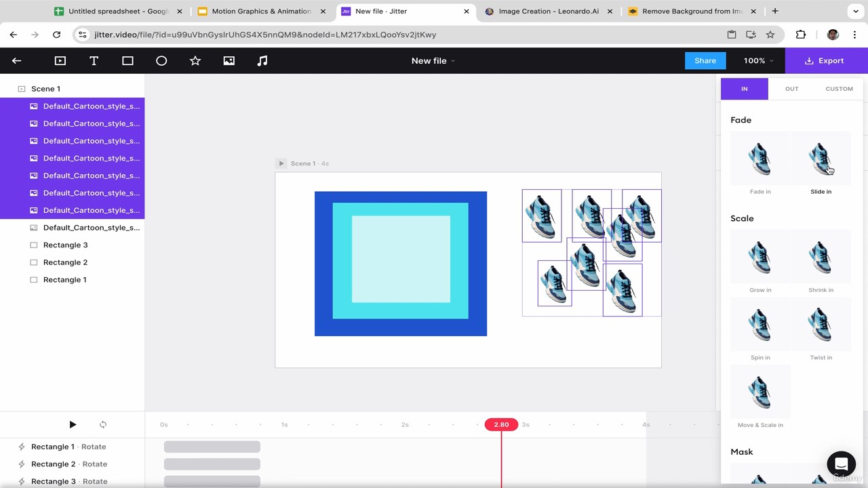The height and width of the screenshot is (488, 868).
Task: Apply the Move & Scale in preset
Action: point(760,398)
